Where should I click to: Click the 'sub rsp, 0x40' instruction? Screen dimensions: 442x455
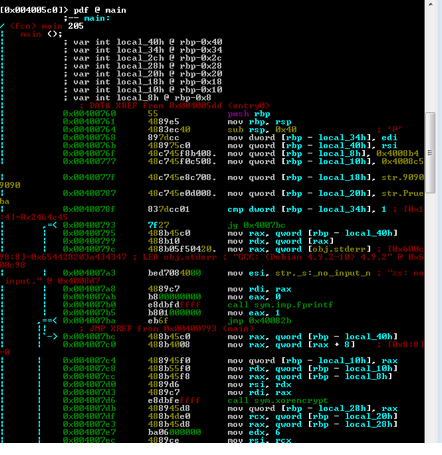pos(262,130)
